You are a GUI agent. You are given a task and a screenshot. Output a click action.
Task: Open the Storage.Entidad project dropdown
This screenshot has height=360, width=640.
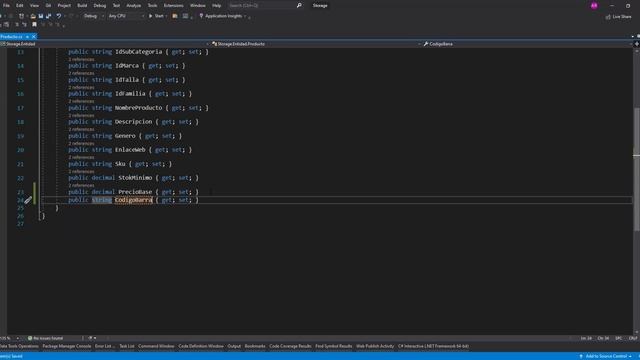(105, 44)
